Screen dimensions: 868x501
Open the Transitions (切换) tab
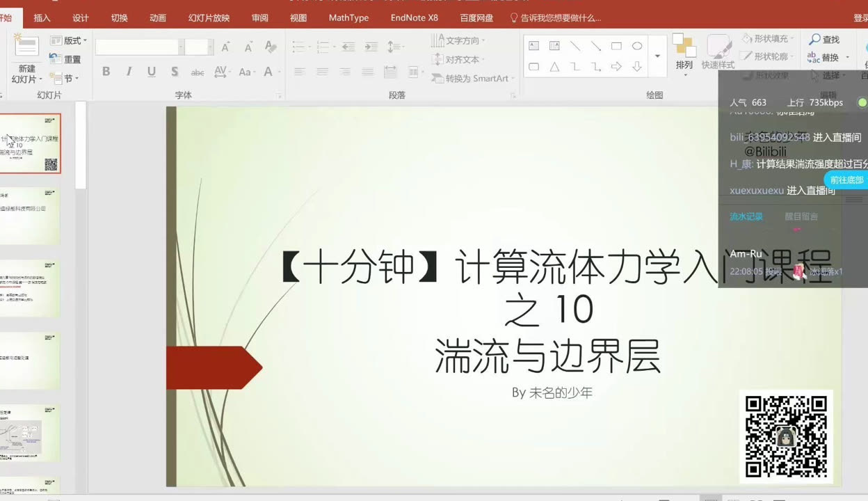[120, 17]
